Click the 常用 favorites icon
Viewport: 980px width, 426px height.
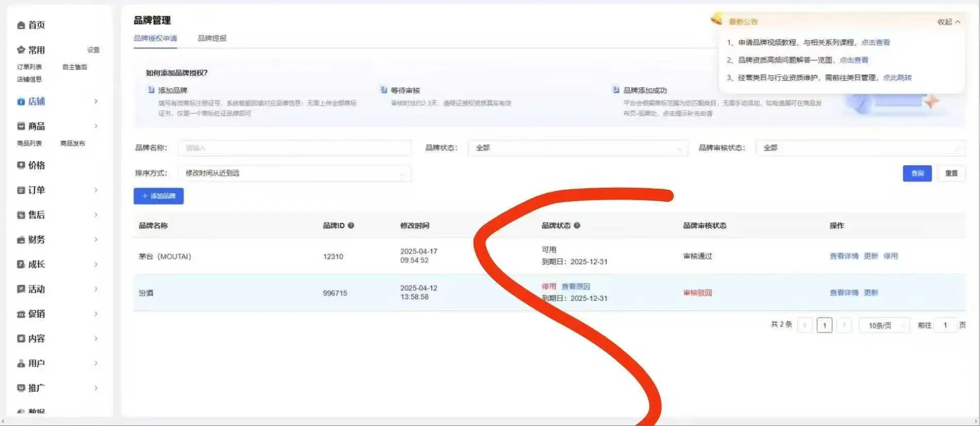click(21, 50)
